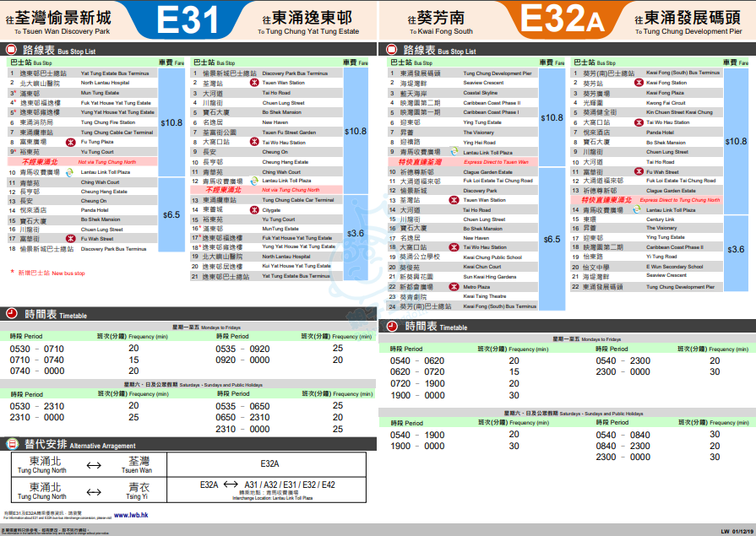Viewport: 756px width, 536px height.
Task: Click the red Bus Stop List icon under E31
Action: pyautogui.click(x=11, y=50)
